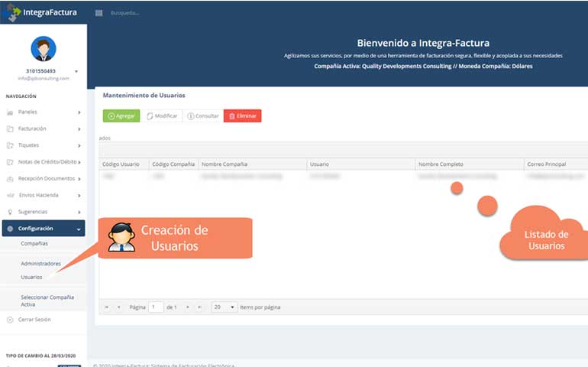Open the Sugerencias menu

coord(33,212)
